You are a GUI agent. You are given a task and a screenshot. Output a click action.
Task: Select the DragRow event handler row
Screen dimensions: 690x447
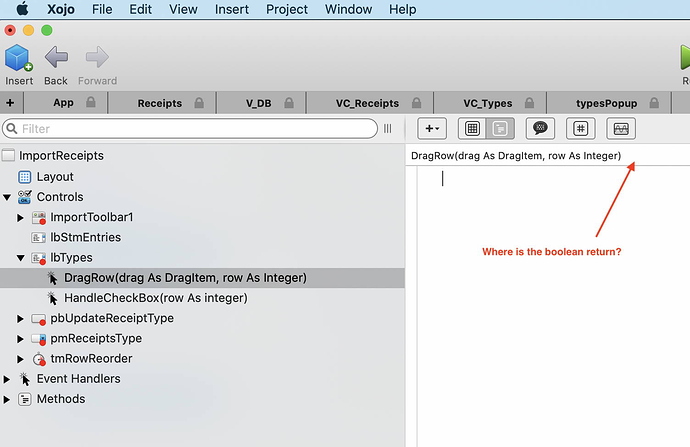pos(202,278)
